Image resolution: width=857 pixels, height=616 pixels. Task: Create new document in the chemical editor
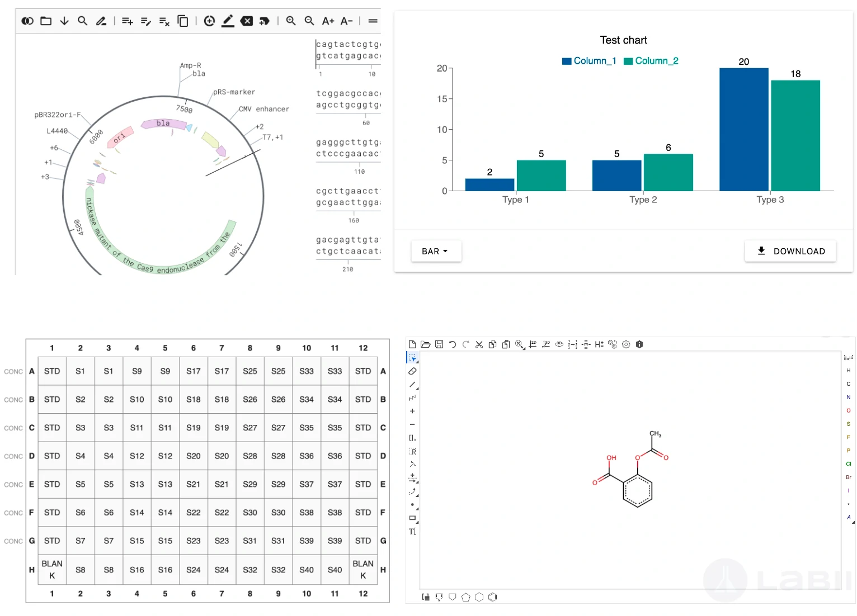412,344
